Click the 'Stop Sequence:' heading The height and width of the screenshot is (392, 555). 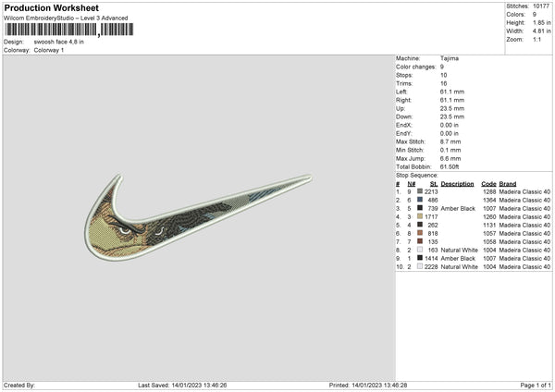coord(417,176)
